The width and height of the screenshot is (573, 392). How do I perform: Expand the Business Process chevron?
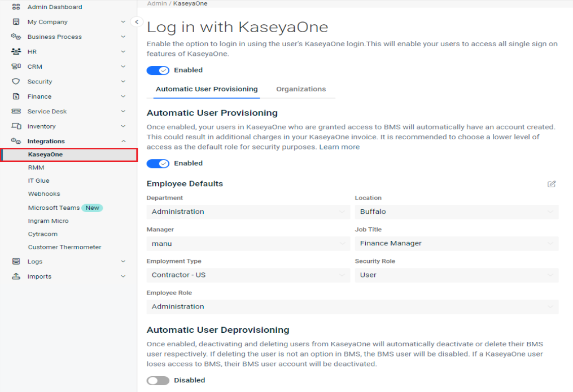[x=123, y=37]
